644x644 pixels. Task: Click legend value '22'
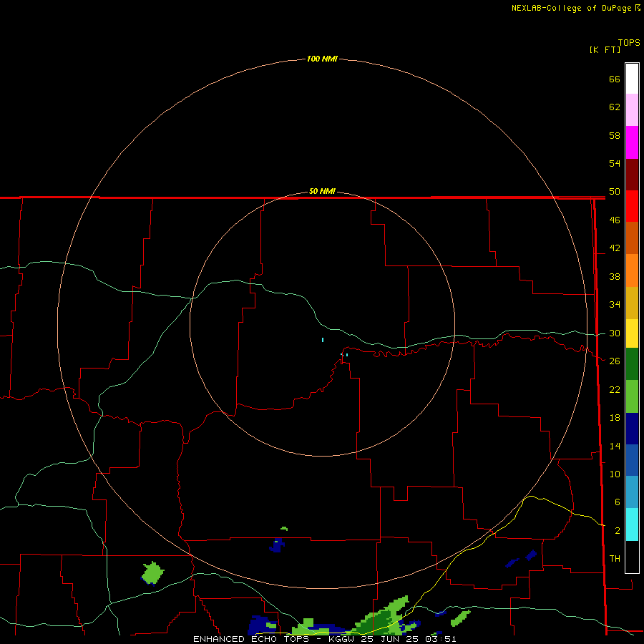pos(615,389)
